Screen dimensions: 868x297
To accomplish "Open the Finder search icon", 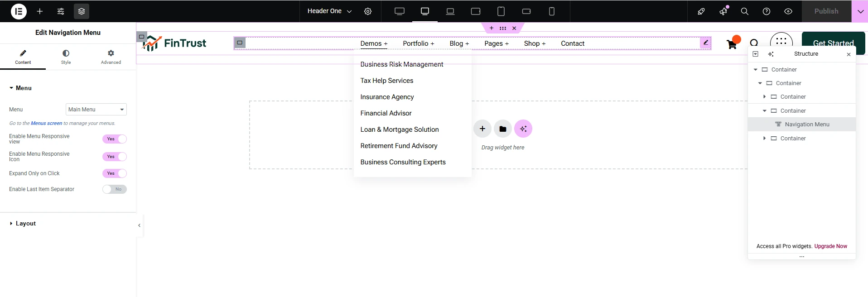I will point(744,11).
